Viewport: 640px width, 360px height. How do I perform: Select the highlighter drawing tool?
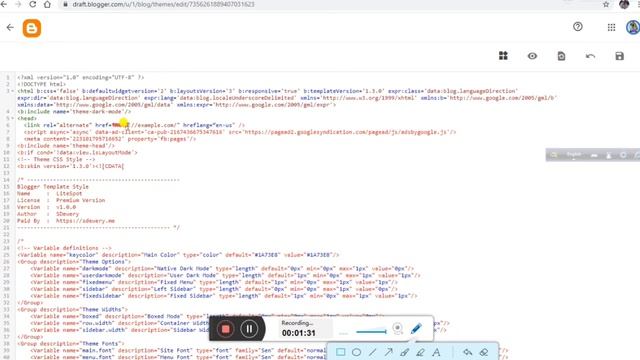click(x=420, y=352)
